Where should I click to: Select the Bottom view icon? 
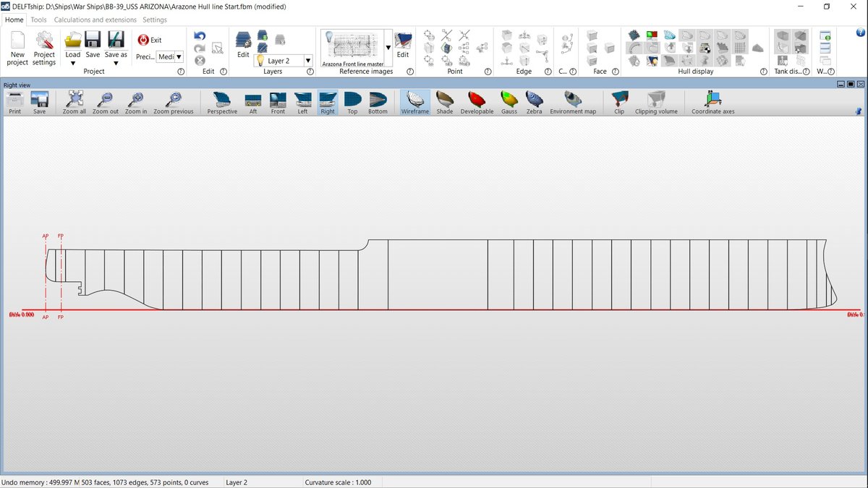(x=378, y=102)
